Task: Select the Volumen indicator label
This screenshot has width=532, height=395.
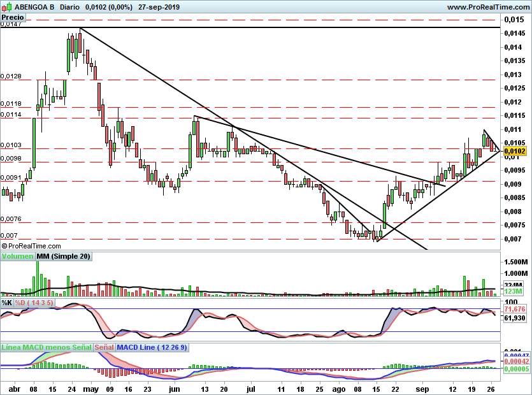Action: (17, 256)
